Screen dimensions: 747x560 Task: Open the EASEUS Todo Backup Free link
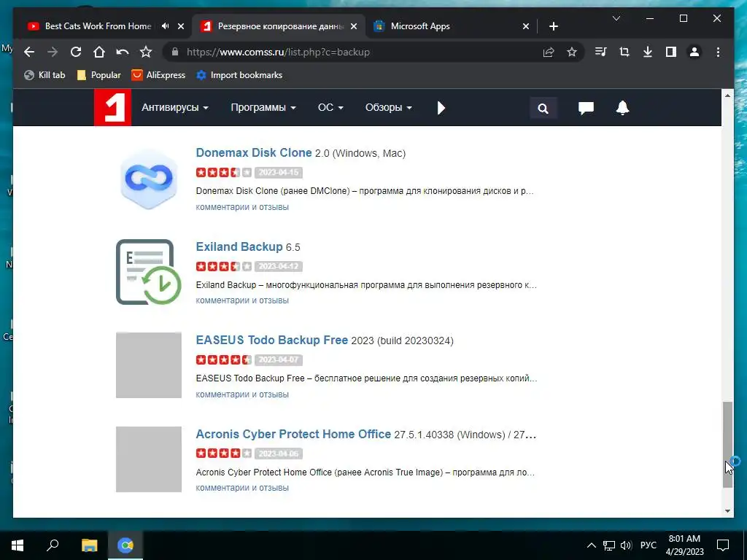click(x=271, y=340)
